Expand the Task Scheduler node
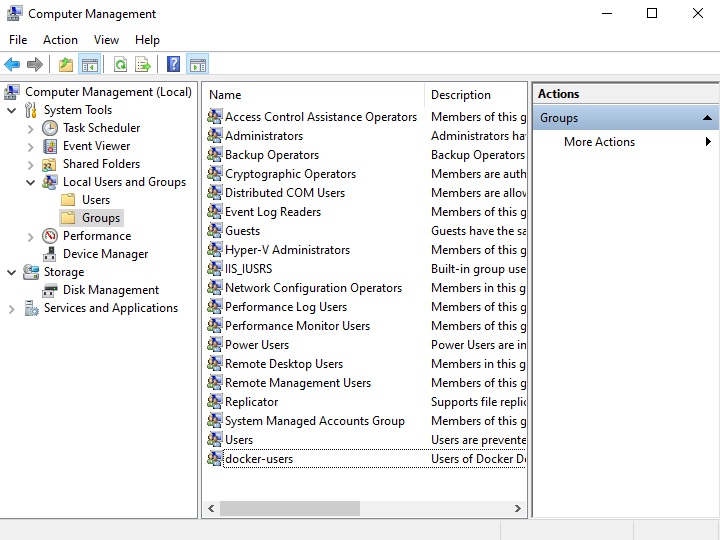The image size is (720, 540). point(31,128)
